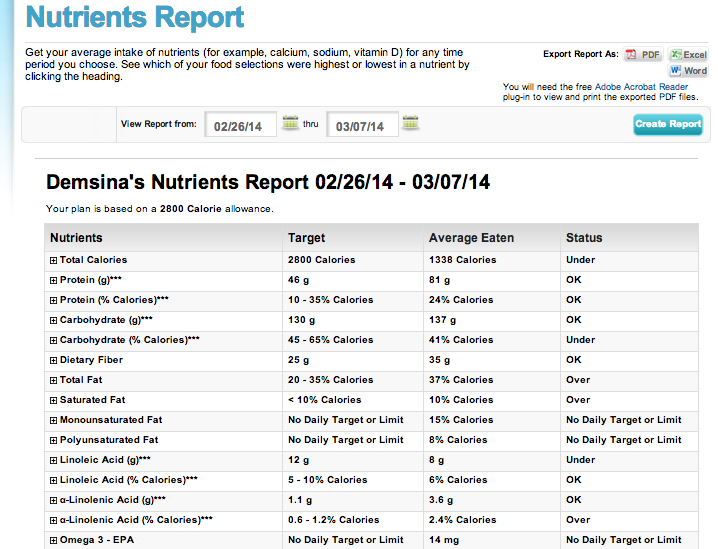Click the Average Eaten column heading
The height and width of the screenshot is (549, 718).
tap(471, 238)
